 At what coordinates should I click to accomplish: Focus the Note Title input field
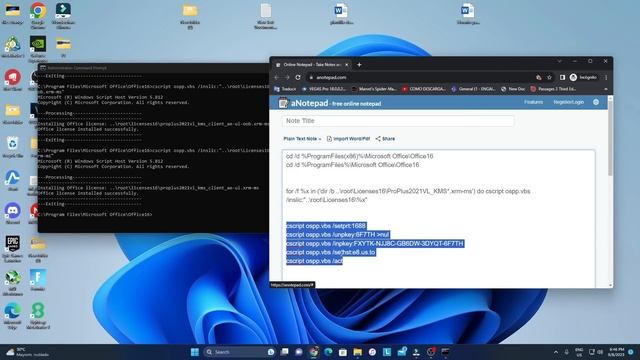pyautogui.click(x=398, y=121)
